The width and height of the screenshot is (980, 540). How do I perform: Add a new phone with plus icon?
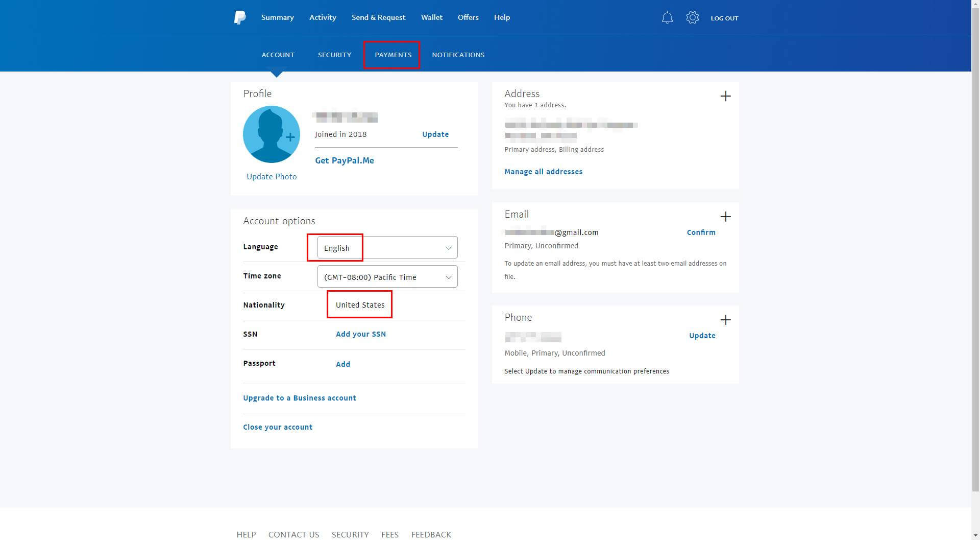(725, 320)
